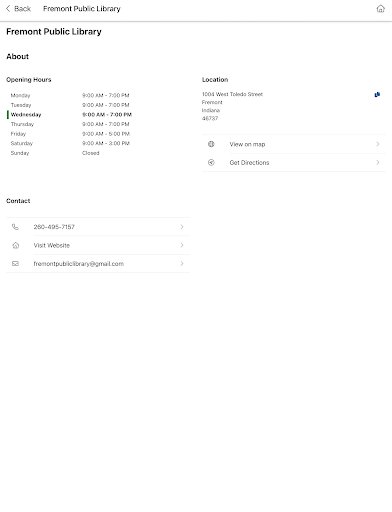Click the 'Fremont Public Library' header bar title
This screenshot has height=512, width=392.
[x=82, y=9]
